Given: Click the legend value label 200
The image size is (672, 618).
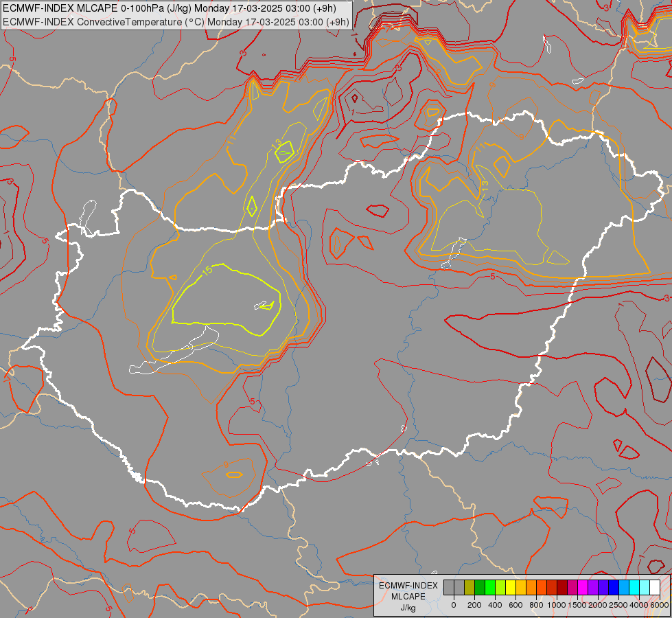Looking at the screenshot, I should tap(474, 605).
